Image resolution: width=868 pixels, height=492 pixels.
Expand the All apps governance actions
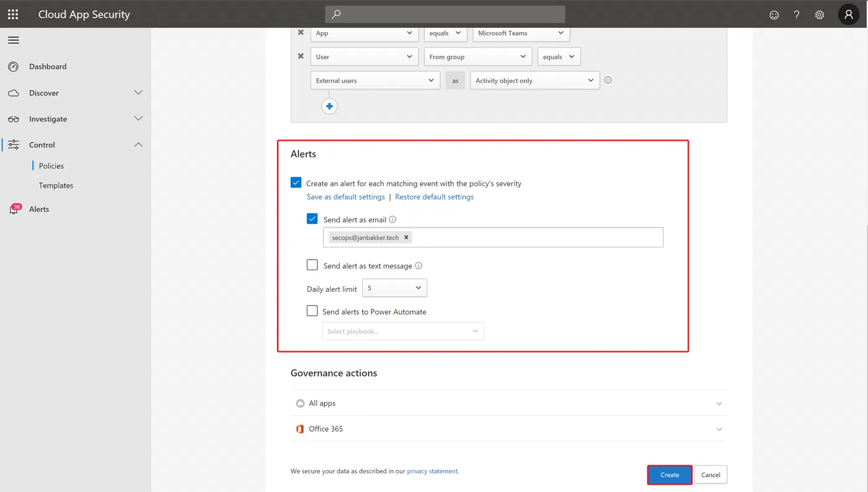(x=719, y=403)
